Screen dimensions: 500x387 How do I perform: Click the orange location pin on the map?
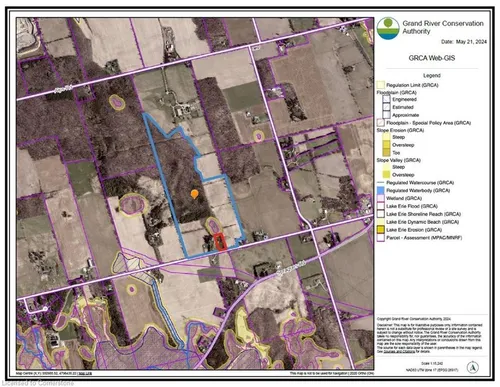pyautogui.click(x=194, y=194)
